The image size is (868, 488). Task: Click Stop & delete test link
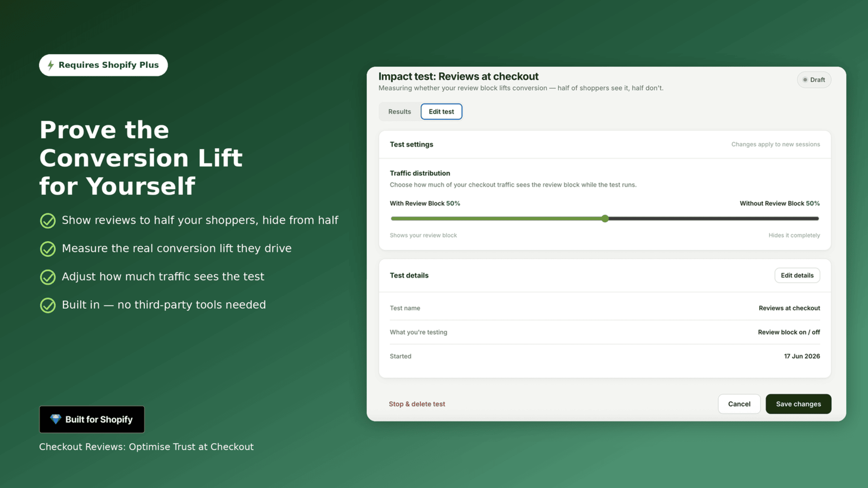[x=417, y=404]
